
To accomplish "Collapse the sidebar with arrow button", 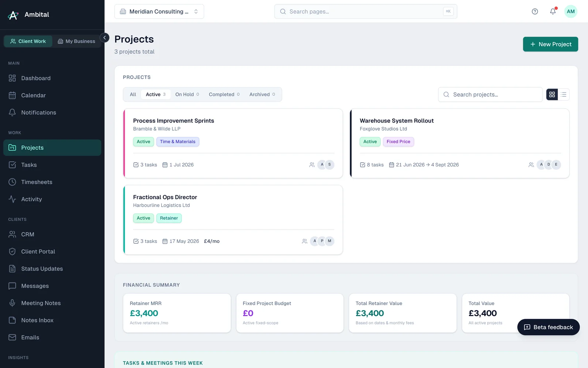I will pos(104,38).
